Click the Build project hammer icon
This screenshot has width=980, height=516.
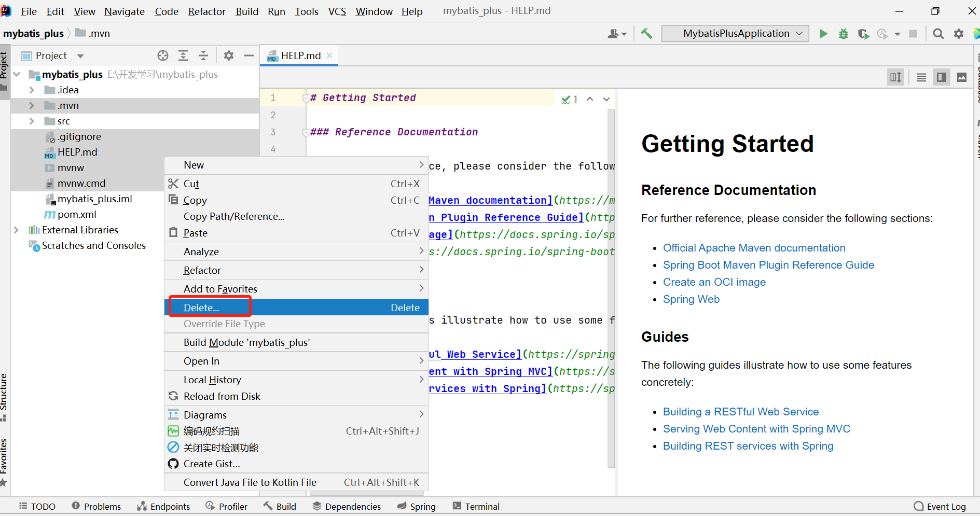click(x=646, y=34)
